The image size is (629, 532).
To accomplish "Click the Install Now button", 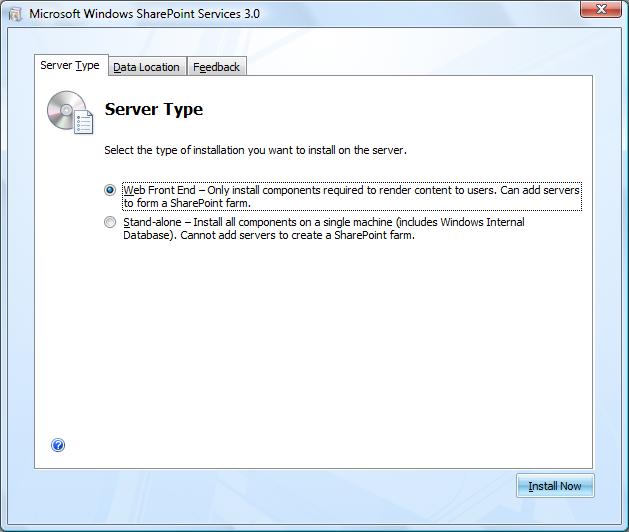I will [555, 486].
